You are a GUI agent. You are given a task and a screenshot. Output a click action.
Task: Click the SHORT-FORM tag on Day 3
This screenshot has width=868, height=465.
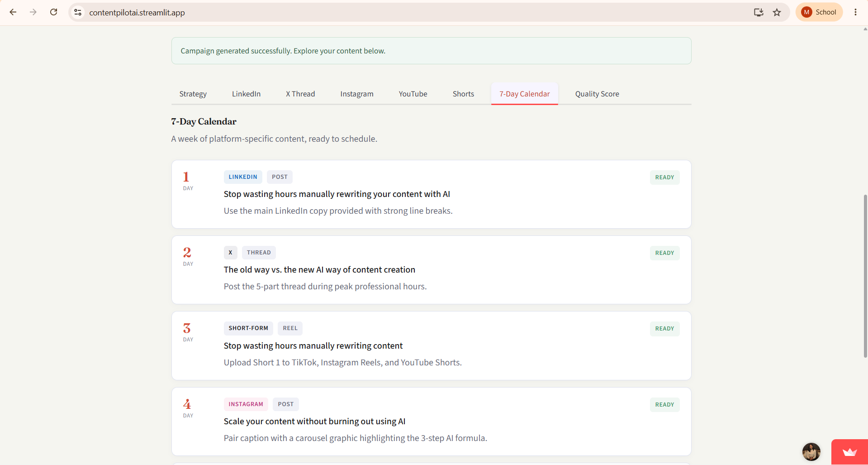pos(248,328)
